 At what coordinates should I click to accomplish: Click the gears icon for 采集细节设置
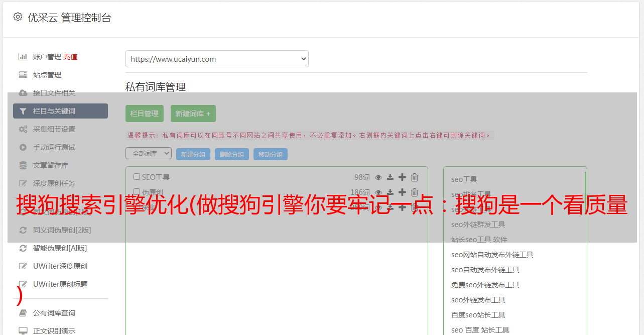pyautogui.click(x=23, y=129)
